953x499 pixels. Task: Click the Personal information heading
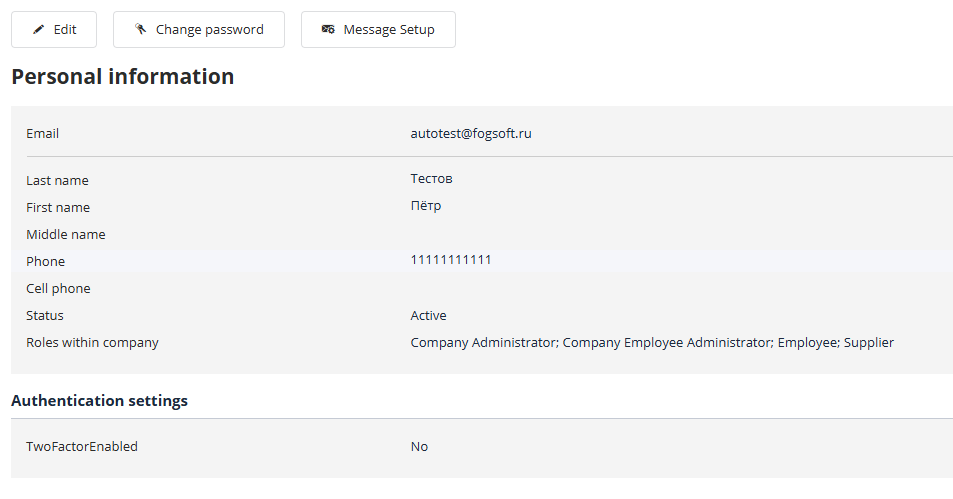[122, 77]
